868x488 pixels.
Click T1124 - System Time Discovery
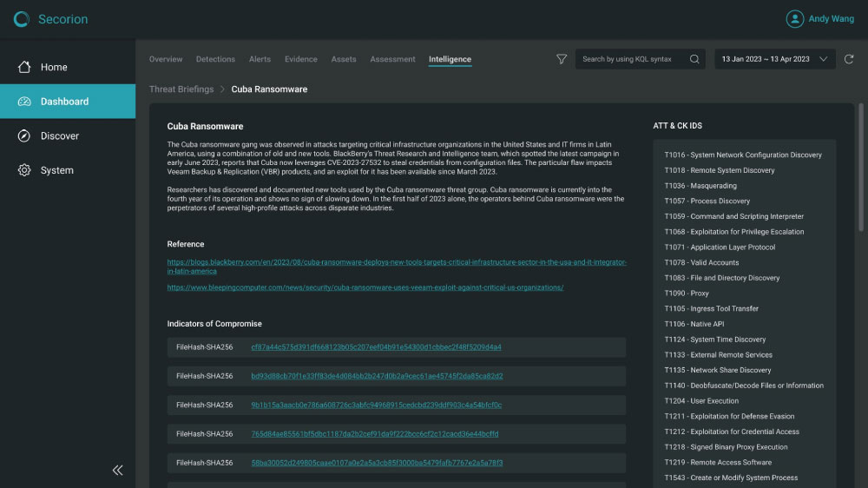715,340
